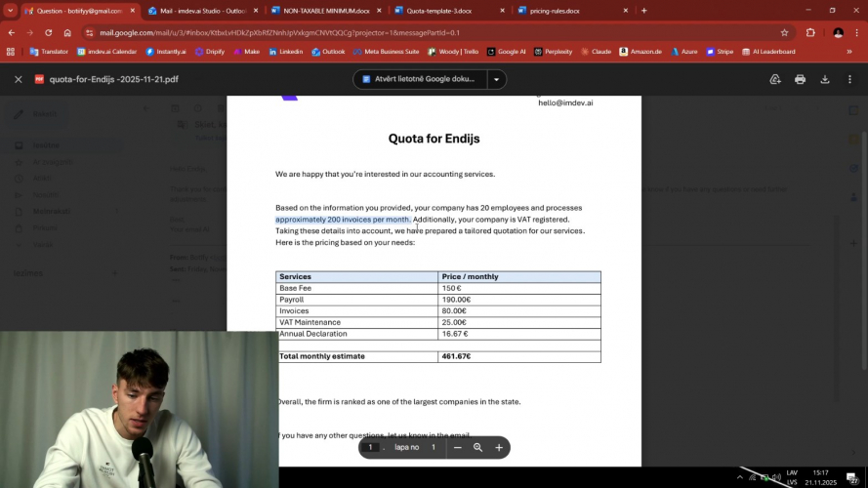Open a new browser tab
This screenshot has height=488, width=868.
click(x=643, y=11)
